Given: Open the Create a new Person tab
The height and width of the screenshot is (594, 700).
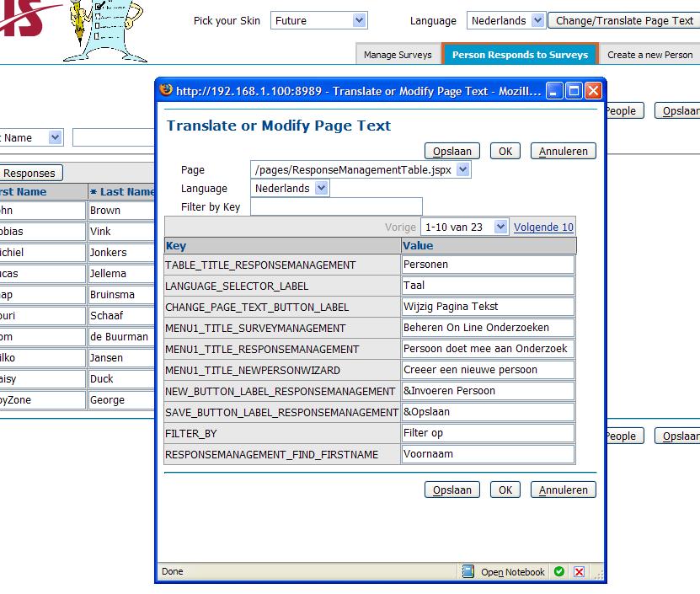Looking at the screenshot, I should point(649,55).
